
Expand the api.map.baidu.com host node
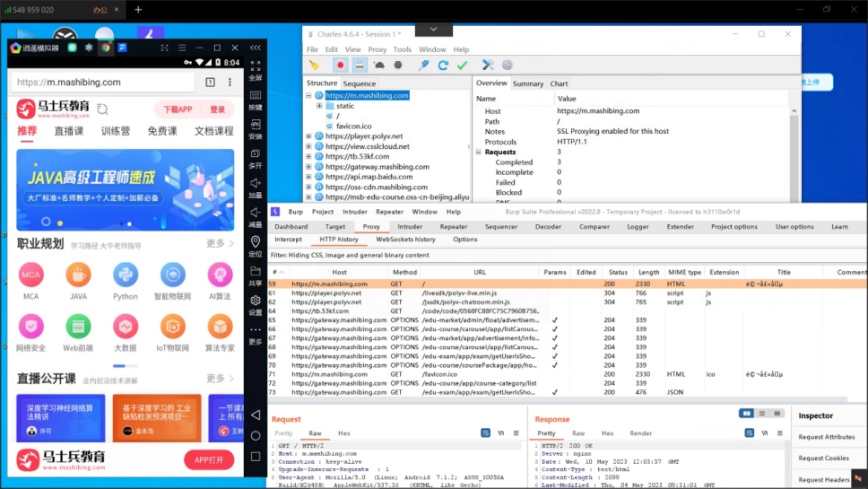(308, 177)
